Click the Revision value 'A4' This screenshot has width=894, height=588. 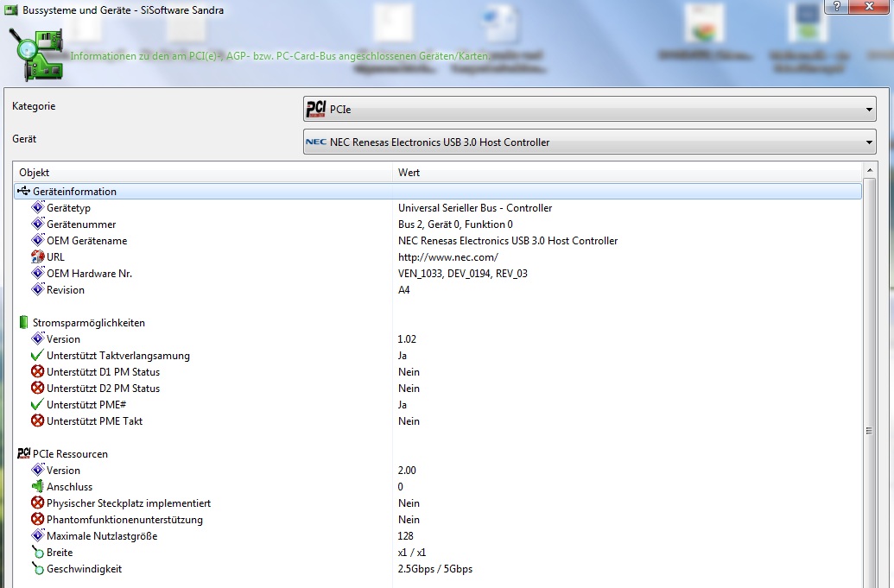[x=403, y=290]
